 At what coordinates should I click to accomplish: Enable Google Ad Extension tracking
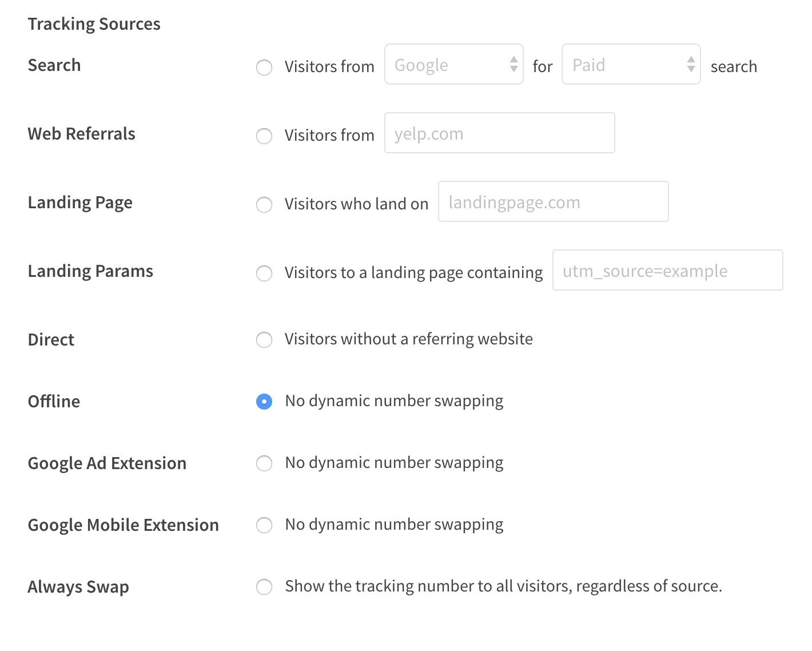click(264, 463)
